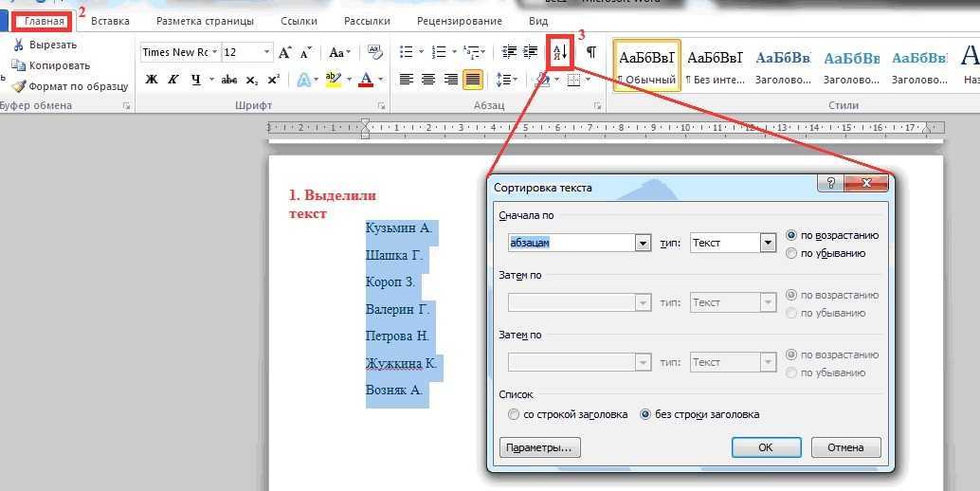Click the borders grid icon
Viewport: 980px width, 491px height.
[x=573, y=80]
